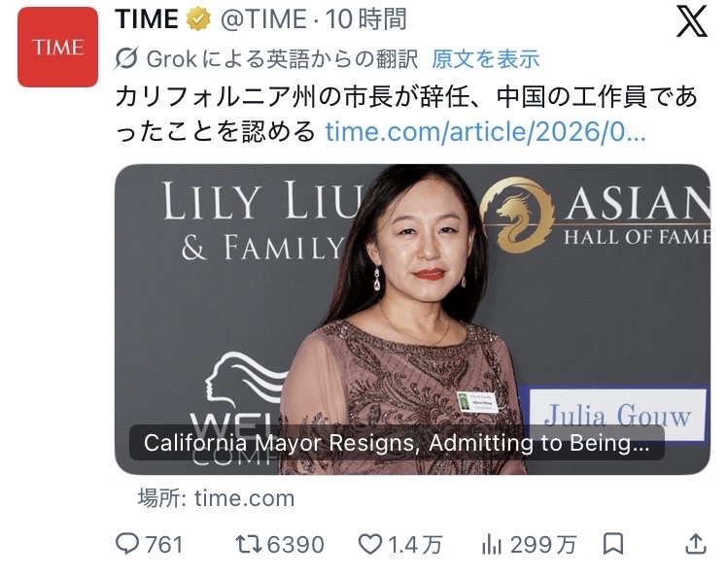Open the time.com/article link
Image resolution: width=728 pixels, height=575 pixels.
pos(485,132)
